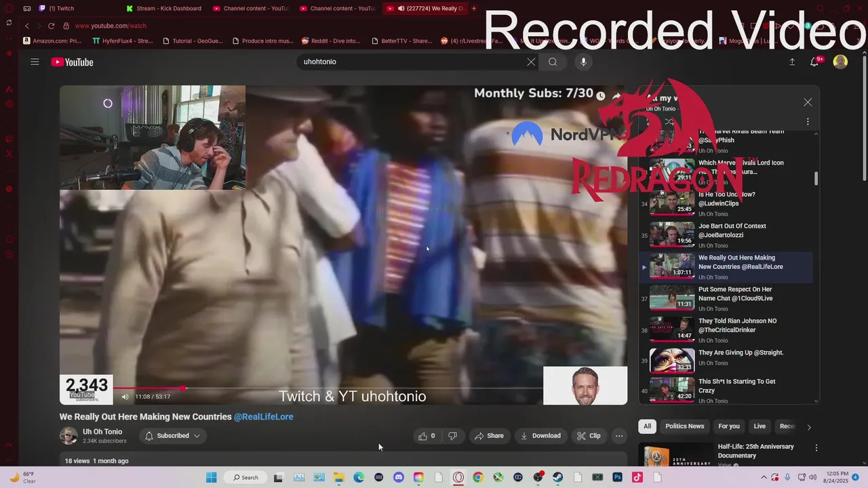Select the For you chip
868x488 pixels.
729,426
